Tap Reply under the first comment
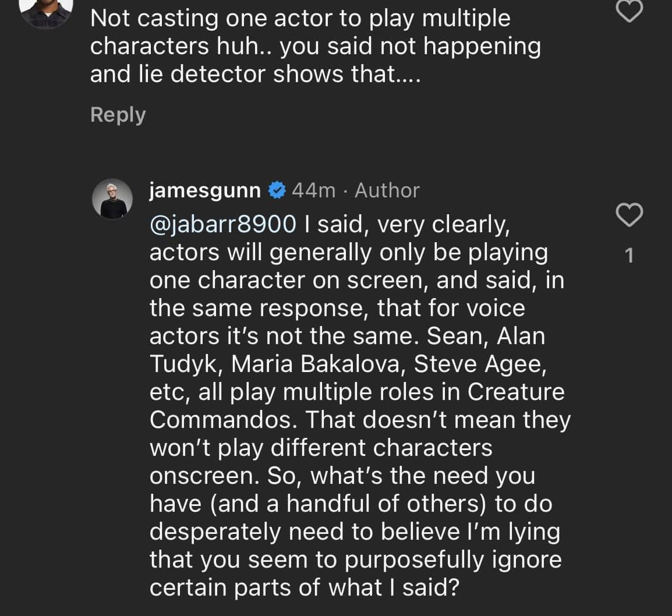 point(118,115)
